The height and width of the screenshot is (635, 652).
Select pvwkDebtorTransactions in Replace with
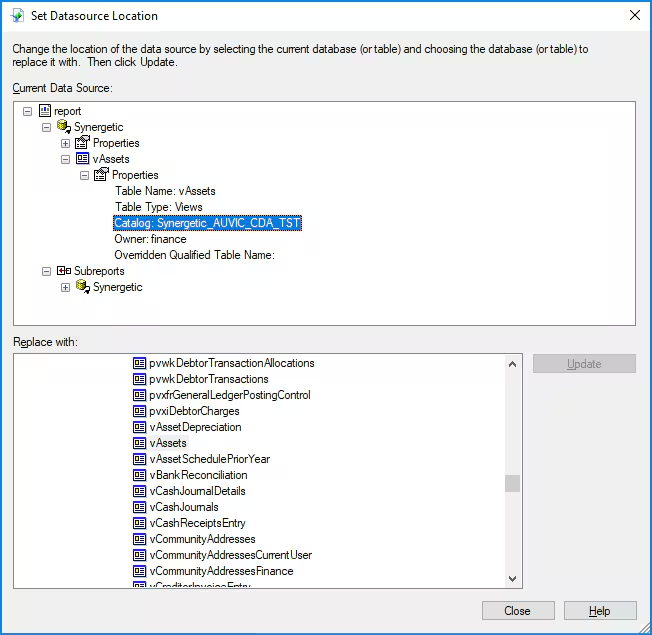(209, 379)
